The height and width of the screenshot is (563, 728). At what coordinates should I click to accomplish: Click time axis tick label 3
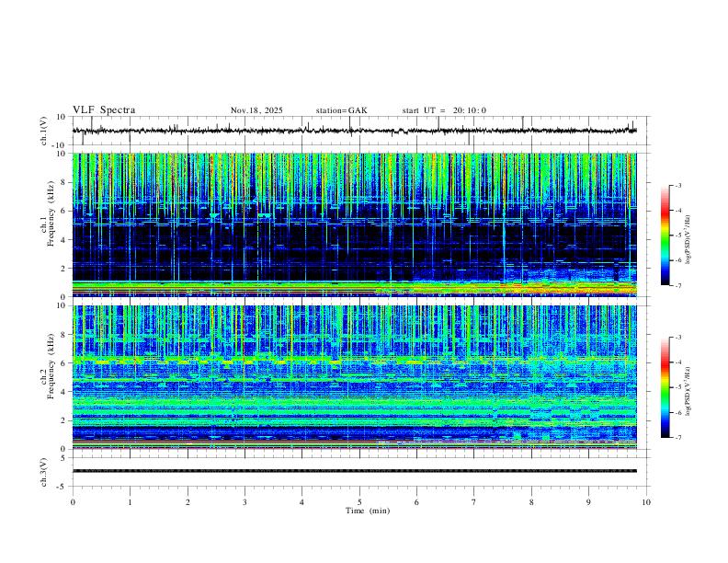245,502
